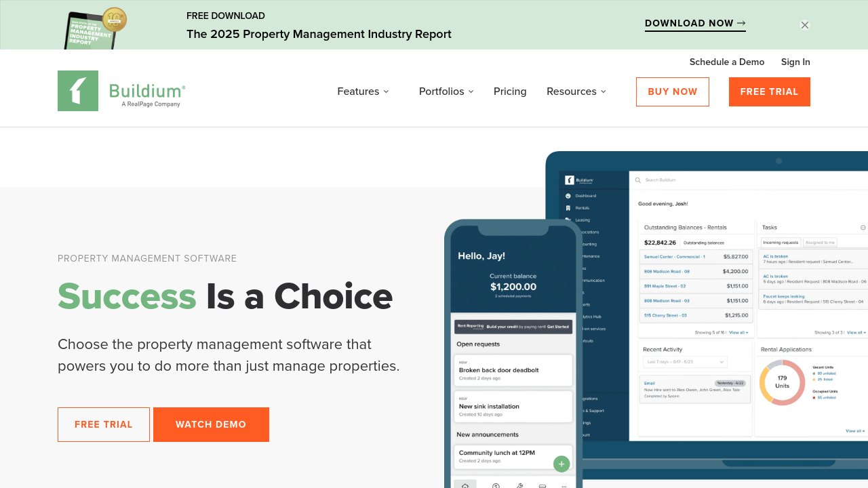
Task: Click the wrench icon in phone navigation
Action: (519, 485)
